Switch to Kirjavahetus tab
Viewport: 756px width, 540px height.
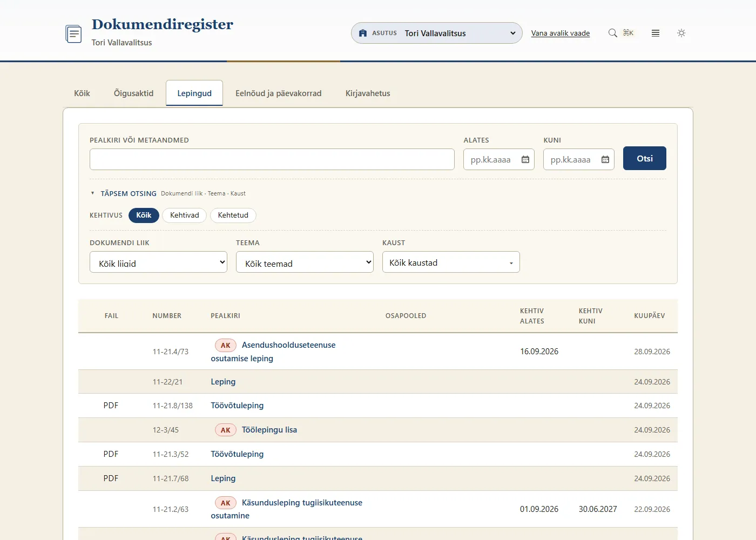[x=368, y=93]
